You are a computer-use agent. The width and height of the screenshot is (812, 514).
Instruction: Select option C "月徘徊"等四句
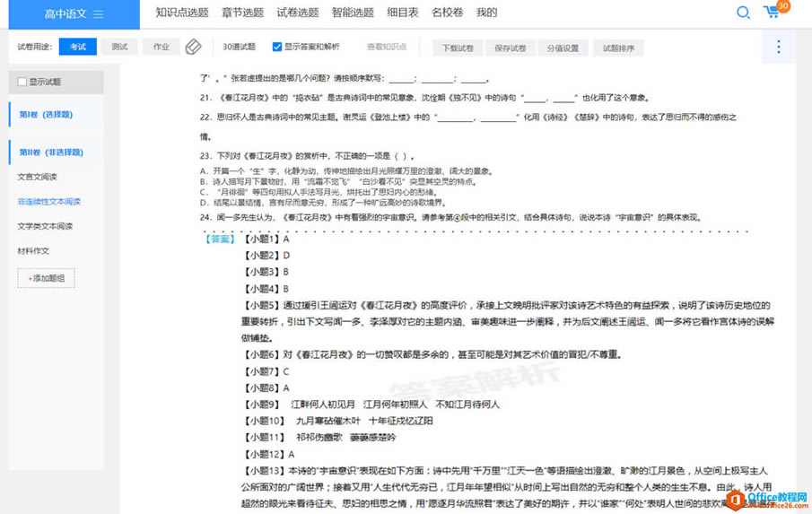tap(320, 192)
